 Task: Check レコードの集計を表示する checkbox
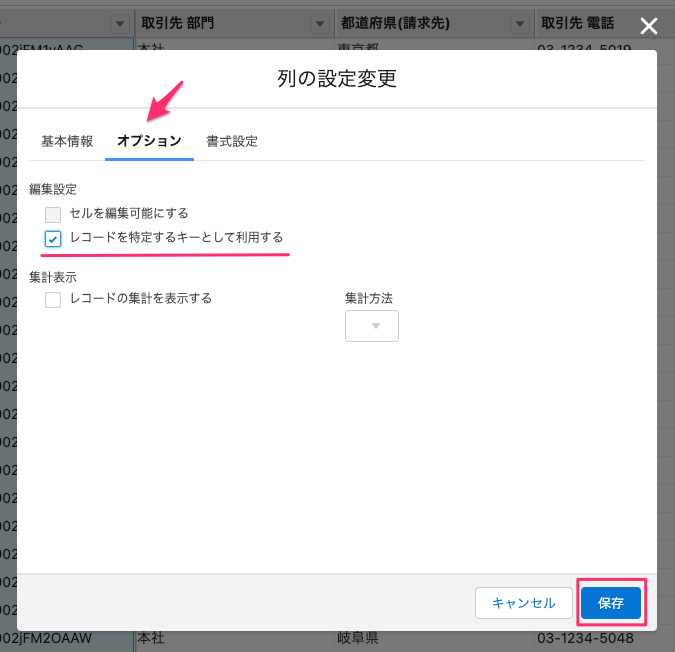point(53,300)
